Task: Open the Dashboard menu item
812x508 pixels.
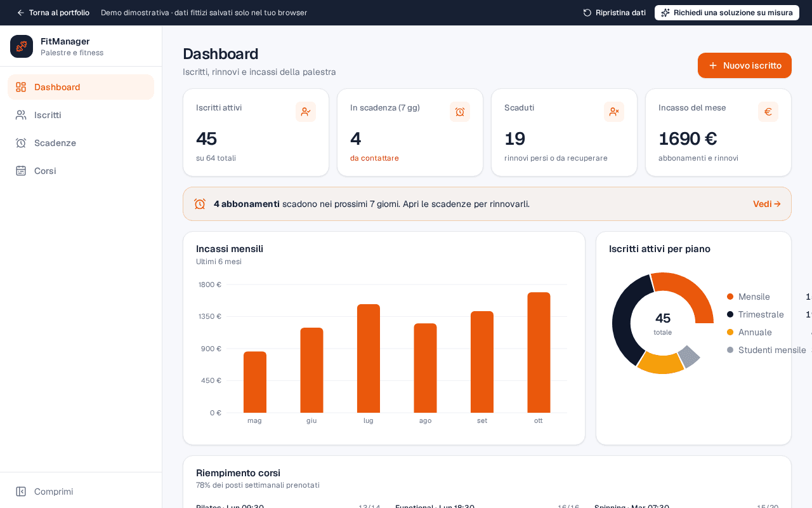Action: click(81, 87)
